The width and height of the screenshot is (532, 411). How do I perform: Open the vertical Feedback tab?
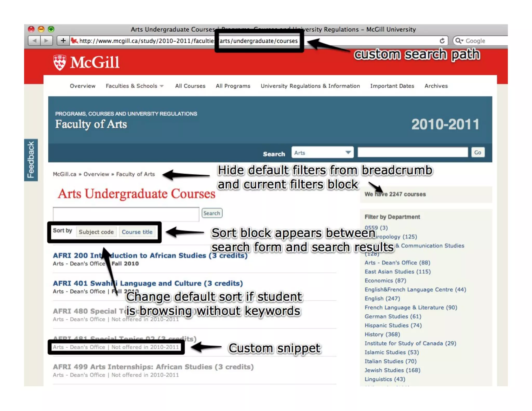coord(31,160)
